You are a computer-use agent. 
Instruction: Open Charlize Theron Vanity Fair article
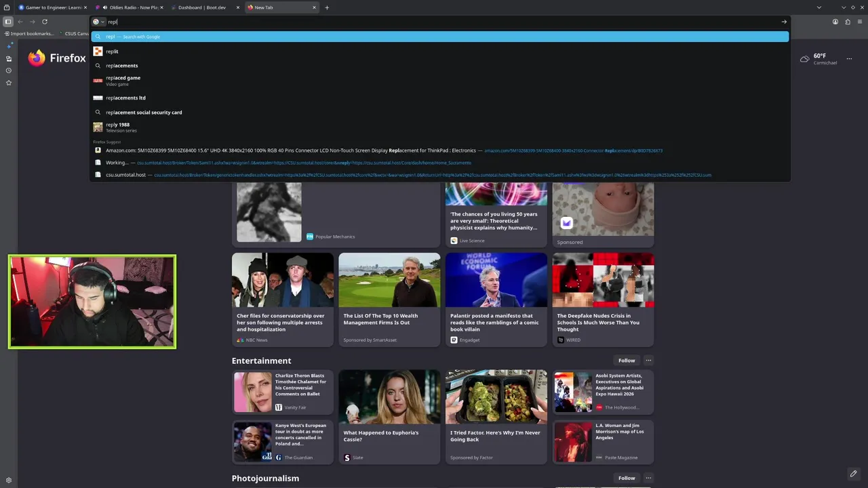(x=282, y=392)
